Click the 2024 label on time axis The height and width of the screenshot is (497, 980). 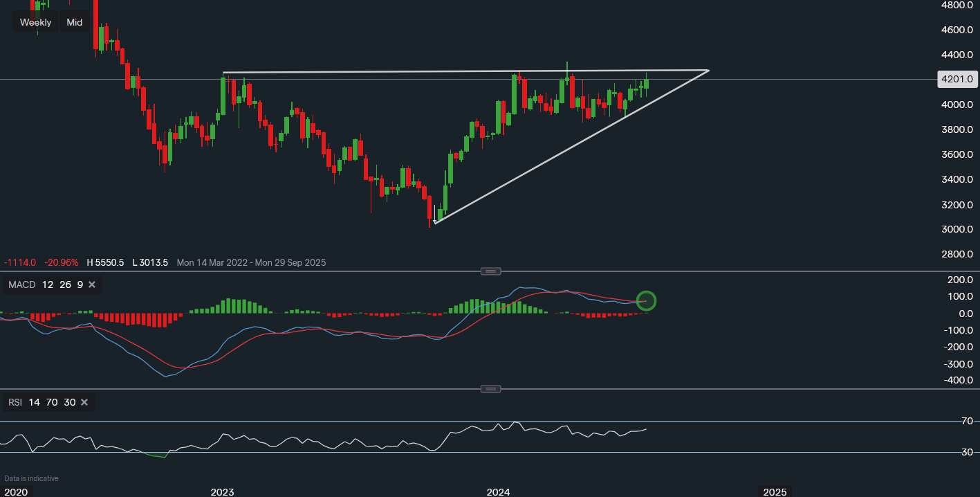click(x=498, y=492)
